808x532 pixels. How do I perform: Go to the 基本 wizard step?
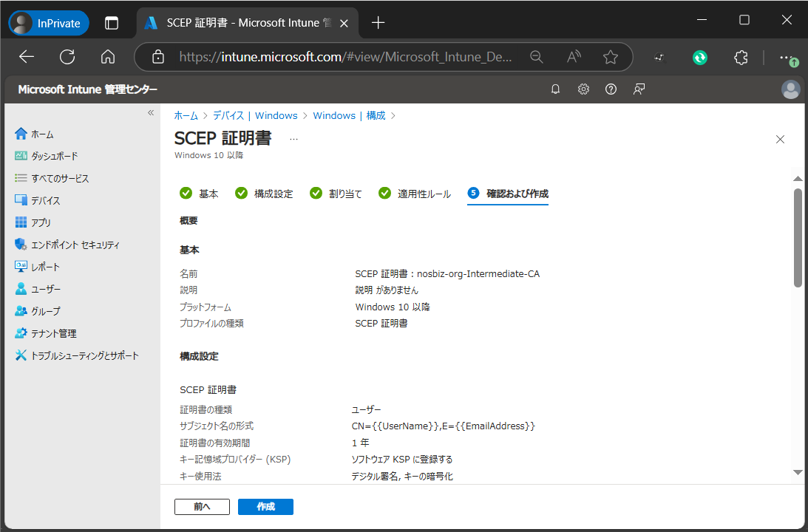pos(200,194)
